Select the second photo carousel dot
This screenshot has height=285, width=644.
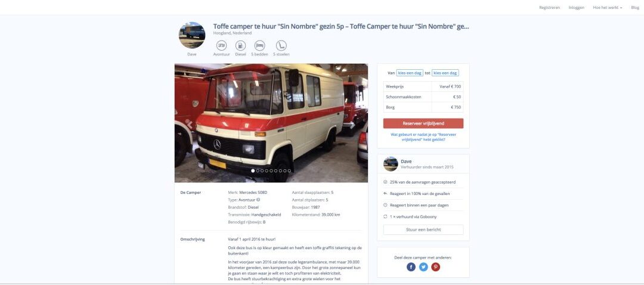[x=258, y=171]
